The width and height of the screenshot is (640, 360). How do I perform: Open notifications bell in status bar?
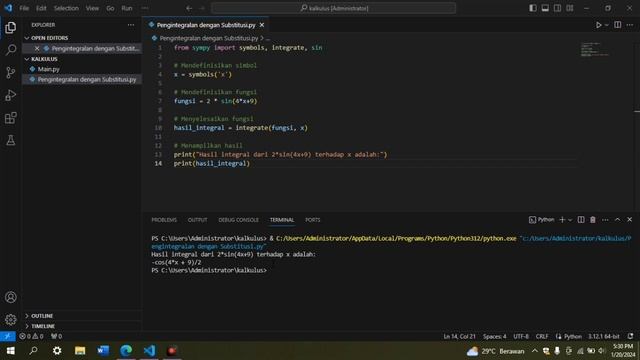click(x=631, y=336)
